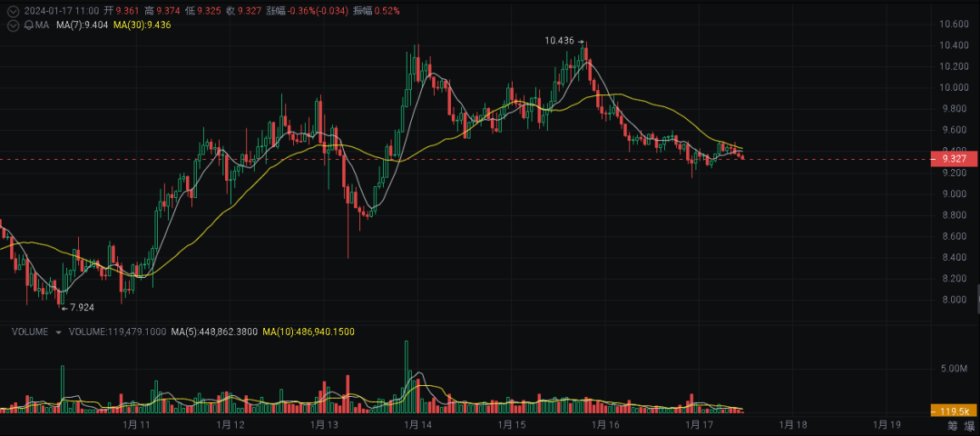The width and height of the screenshot is (980, 436).
Task: Click the 振幅 0.52% amplitude value
Action: tap(376, 11)
